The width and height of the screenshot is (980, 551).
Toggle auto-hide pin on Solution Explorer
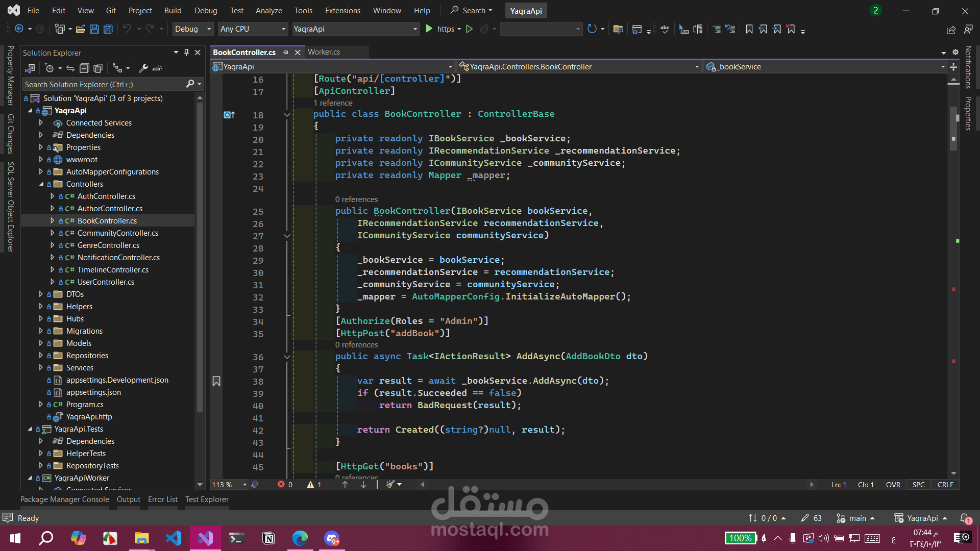click(x=186, y=52)
